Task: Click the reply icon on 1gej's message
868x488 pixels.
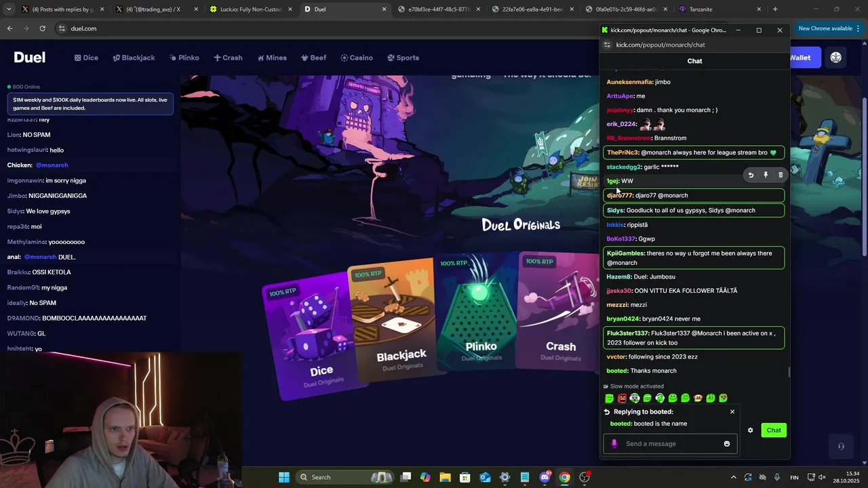Action: pos(751,175)
